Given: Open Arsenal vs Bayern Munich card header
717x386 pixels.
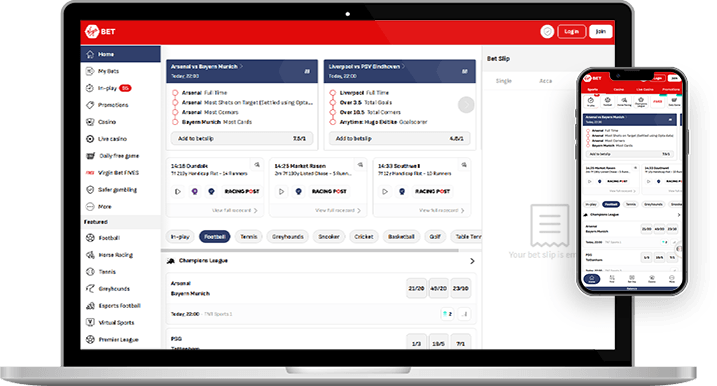Looking at the screenshot, I should tap(242, 71).
